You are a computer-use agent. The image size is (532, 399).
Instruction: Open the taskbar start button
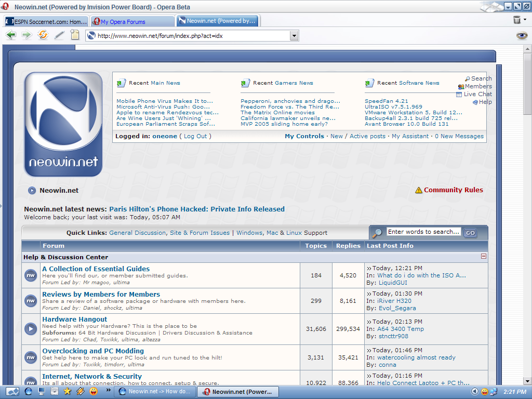(12, 392)
